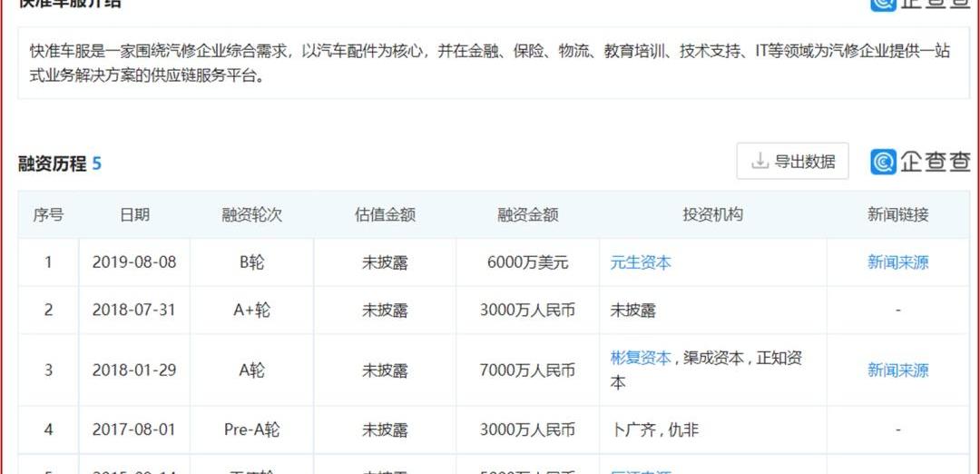Select 3000万人民币 in the A+轮 row
The width and height of the screenshot is (980, 474).
(527, 311)
